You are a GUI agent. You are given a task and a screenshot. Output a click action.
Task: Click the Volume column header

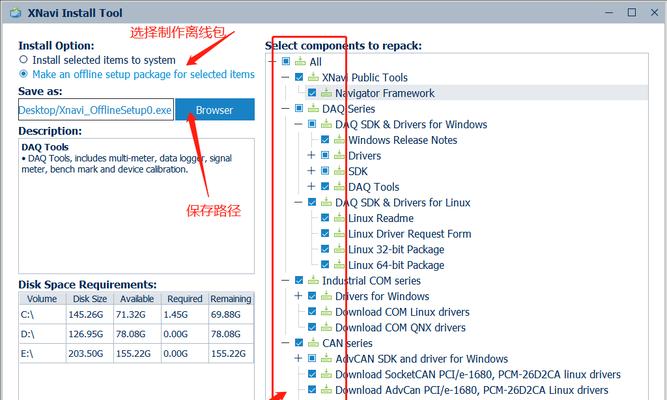coord(42,299)
